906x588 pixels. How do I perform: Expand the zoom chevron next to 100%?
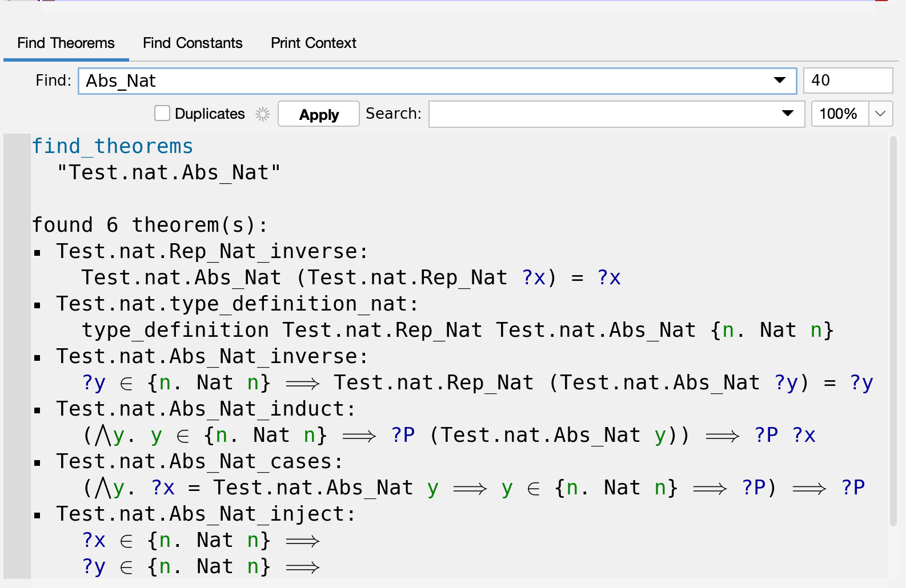point(880,114)
